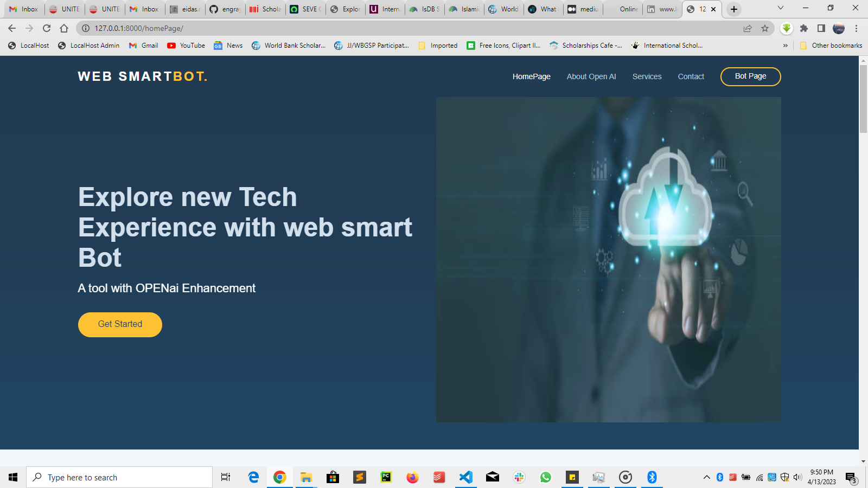The width and height of the screenshot is (868, 488).
Task: Open Firefox from the taskbar
Action: click(x=412, y=477)
